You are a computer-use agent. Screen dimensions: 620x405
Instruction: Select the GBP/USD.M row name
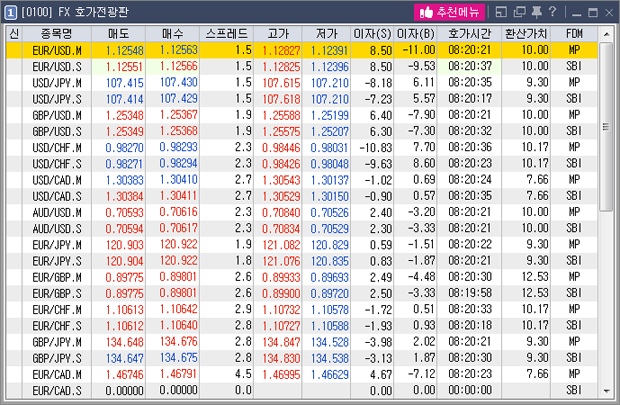point(57,115)
